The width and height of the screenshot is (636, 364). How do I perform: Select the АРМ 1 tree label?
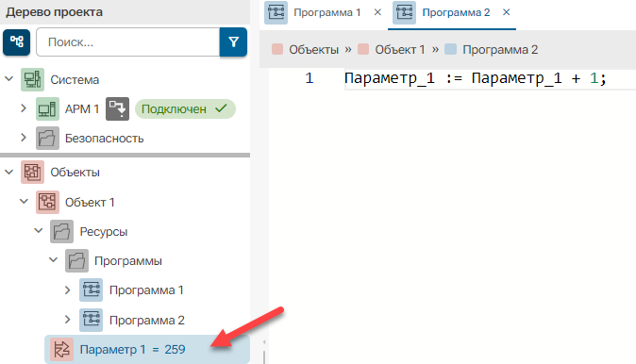click(82, 108)
